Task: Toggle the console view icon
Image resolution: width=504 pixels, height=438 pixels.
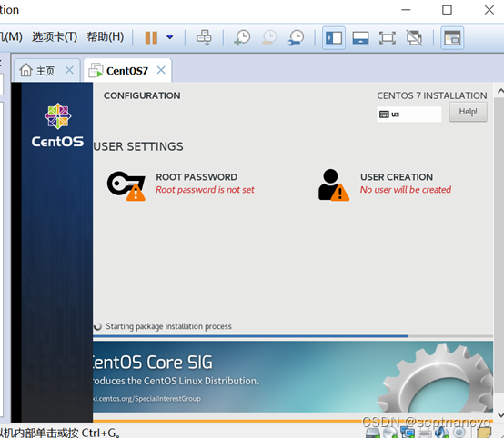Action: pos(452,38)
